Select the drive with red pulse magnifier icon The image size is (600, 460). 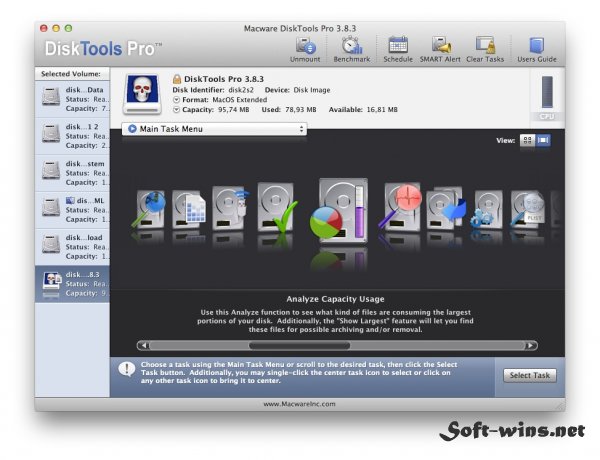[x=401, y=208]
